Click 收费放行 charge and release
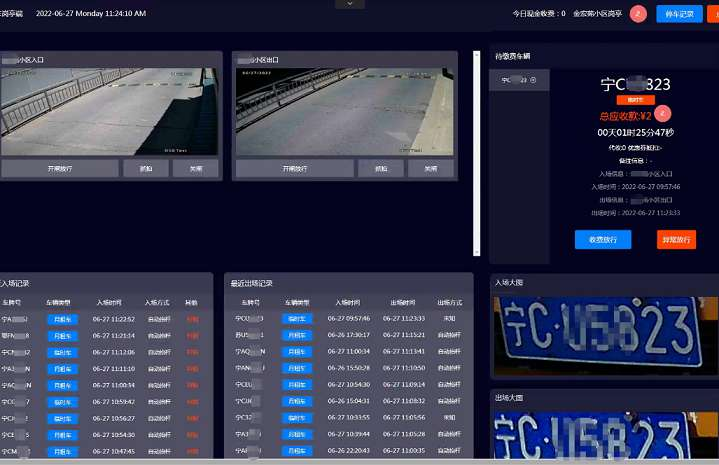The width and height of the screenshot is (719, 465). pyautogui.click(x=602, y=240)
